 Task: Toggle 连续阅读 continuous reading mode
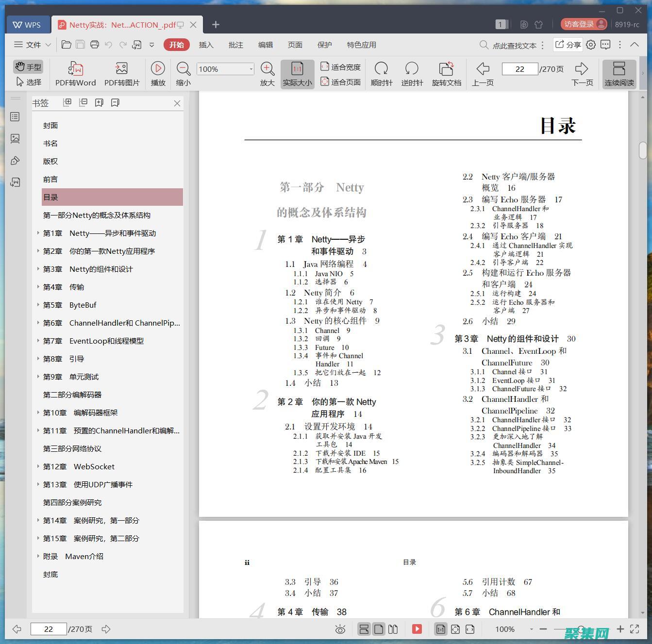coord(619,74)
